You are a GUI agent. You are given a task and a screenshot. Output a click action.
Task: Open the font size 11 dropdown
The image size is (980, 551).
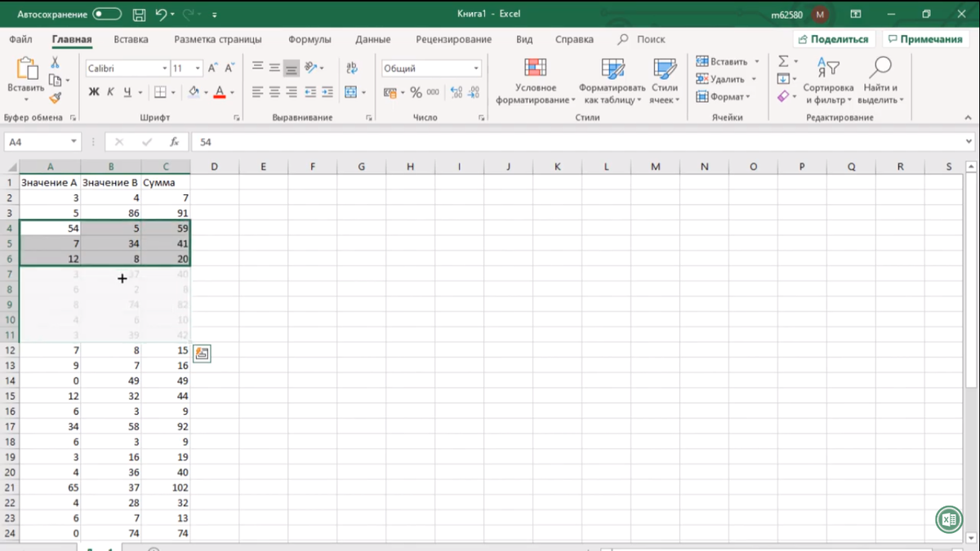(198, 69)
